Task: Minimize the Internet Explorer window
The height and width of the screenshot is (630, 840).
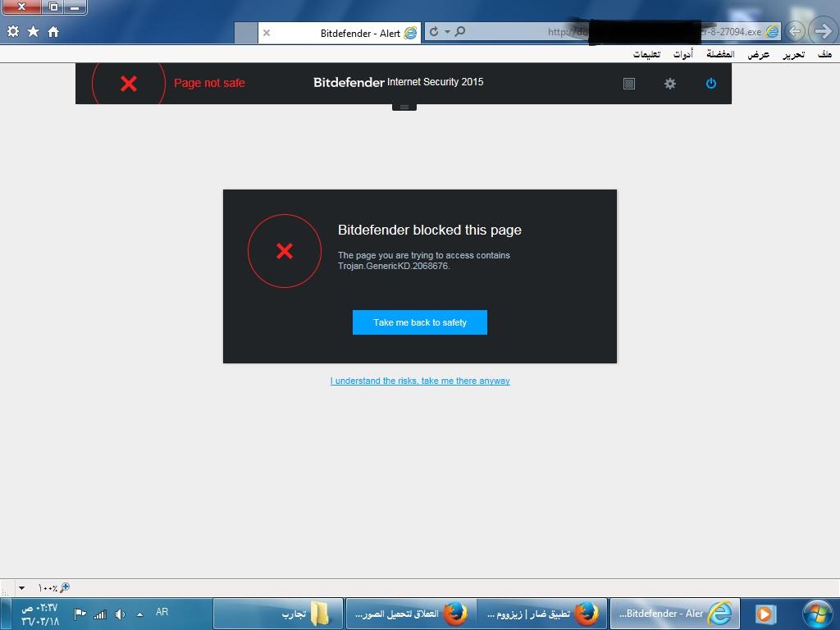Action: (x=75, y=7)
